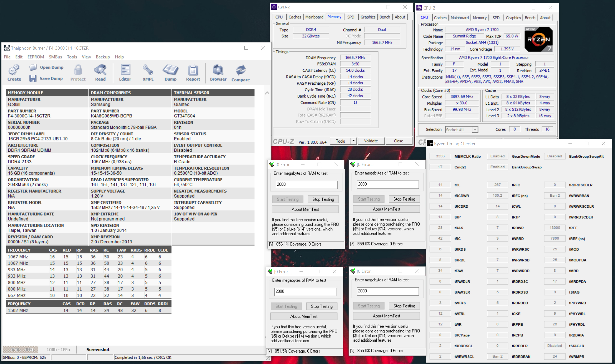The image size is (615, 364).
Task: Click the RAM megabytes field in 855.0% MemTest
Action: (387, 291)
